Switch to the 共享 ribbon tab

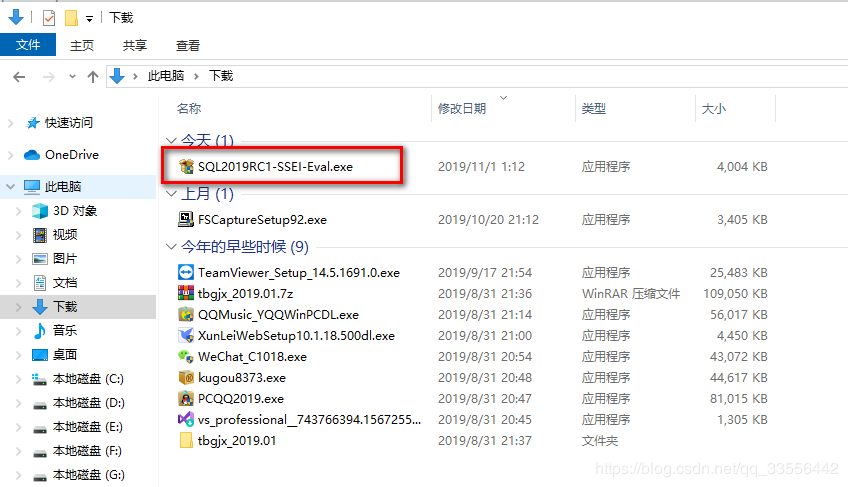pos(135,45)
